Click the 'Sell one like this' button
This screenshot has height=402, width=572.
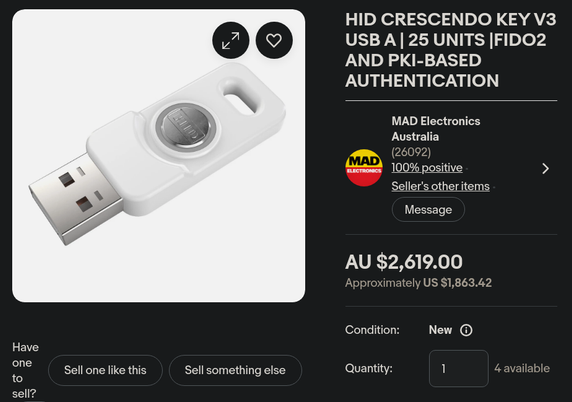[105, 370]
